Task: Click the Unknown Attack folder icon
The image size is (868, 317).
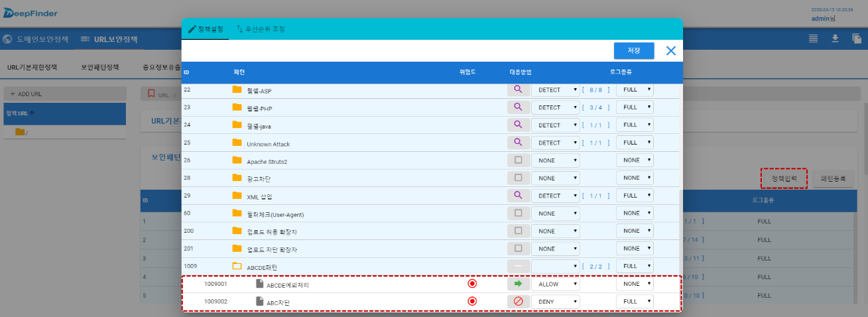Action: (x=237, y=143)
